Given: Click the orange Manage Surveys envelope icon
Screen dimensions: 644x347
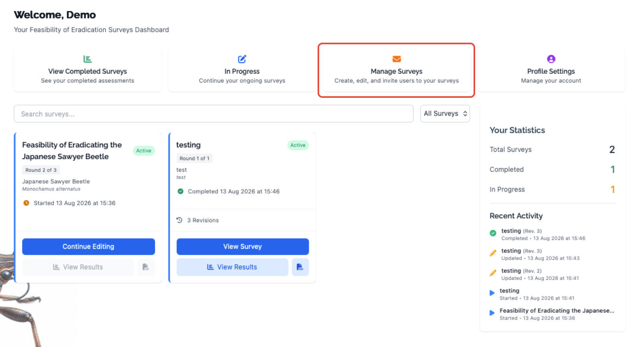Looking at the screenshot, I should coord(396,59).
